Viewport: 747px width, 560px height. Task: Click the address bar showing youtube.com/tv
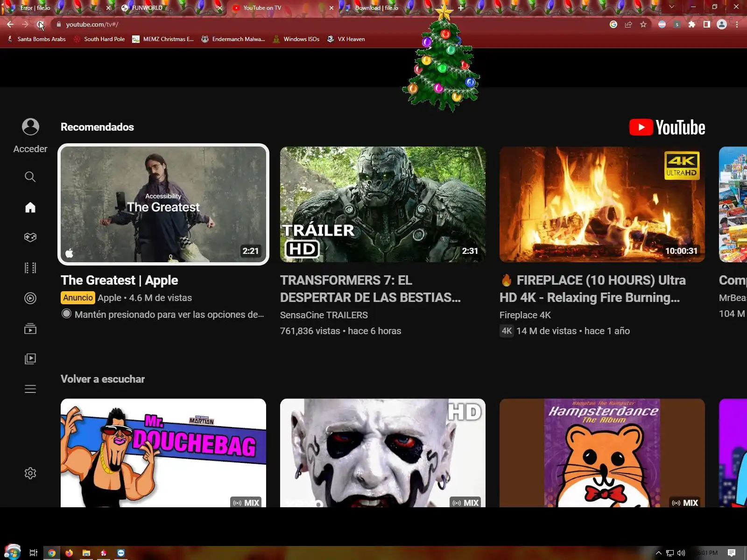coord(327,24)
